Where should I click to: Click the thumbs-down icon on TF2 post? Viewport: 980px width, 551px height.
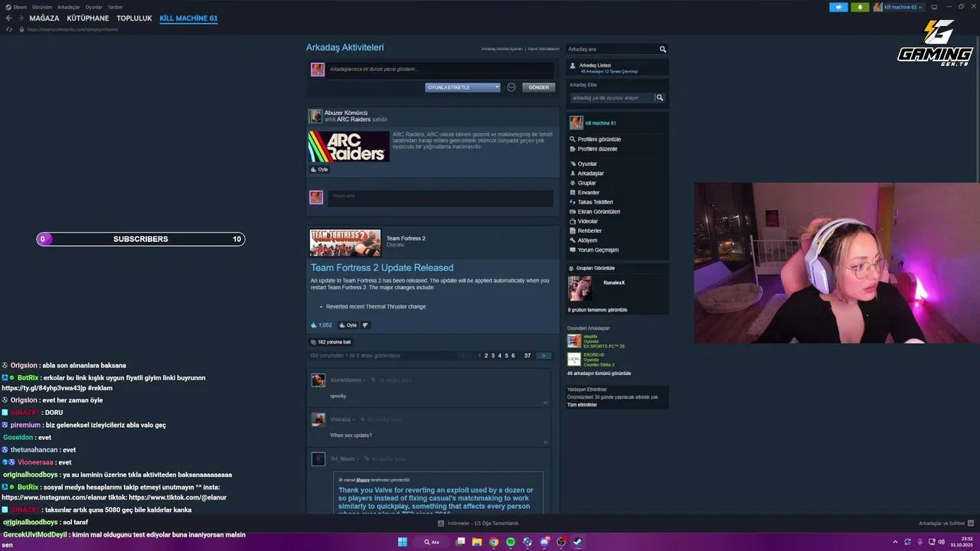(x=365, y=325)
